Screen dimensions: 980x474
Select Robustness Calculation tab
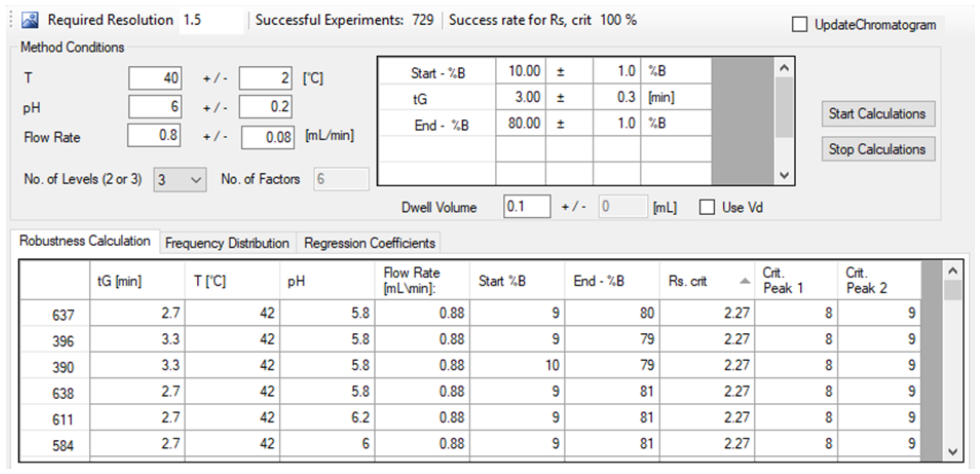(84, 241)
